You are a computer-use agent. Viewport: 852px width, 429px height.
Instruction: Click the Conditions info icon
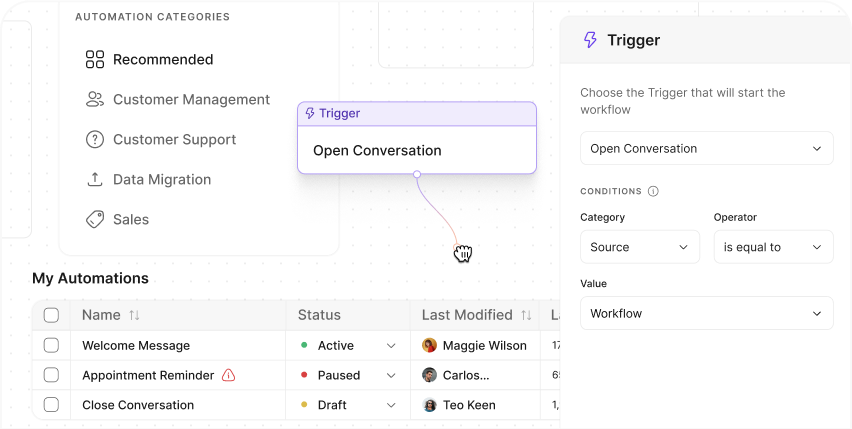pyautogui.click(x=653, y=191)
